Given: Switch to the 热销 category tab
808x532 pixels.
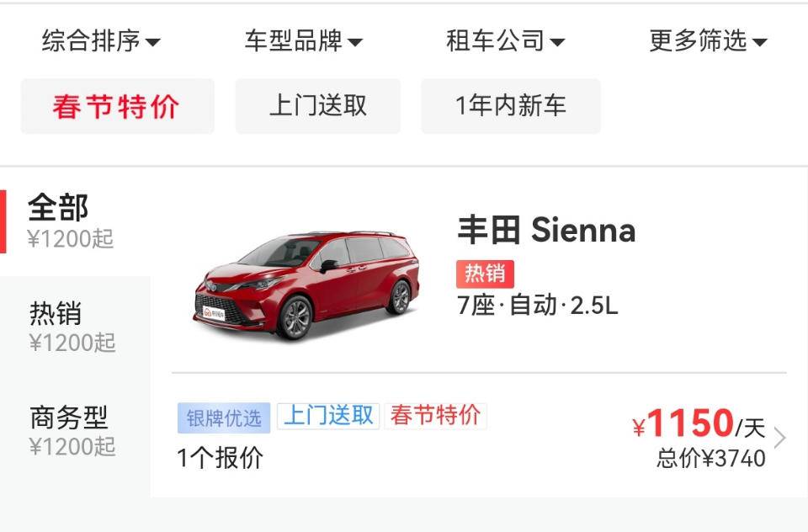Looking at the screenshot, I should (71, 327).
